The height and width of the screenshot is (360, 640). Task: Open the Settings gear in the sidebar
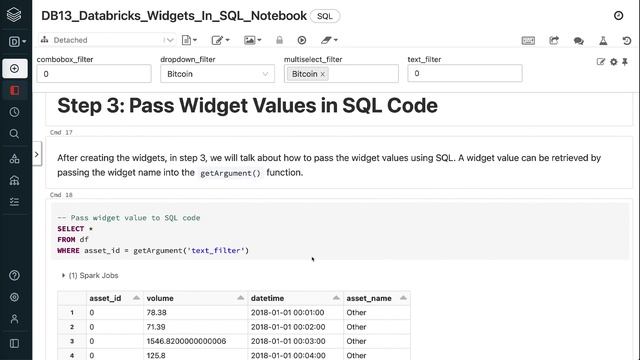pyautogui.click(x=14, y=297)
